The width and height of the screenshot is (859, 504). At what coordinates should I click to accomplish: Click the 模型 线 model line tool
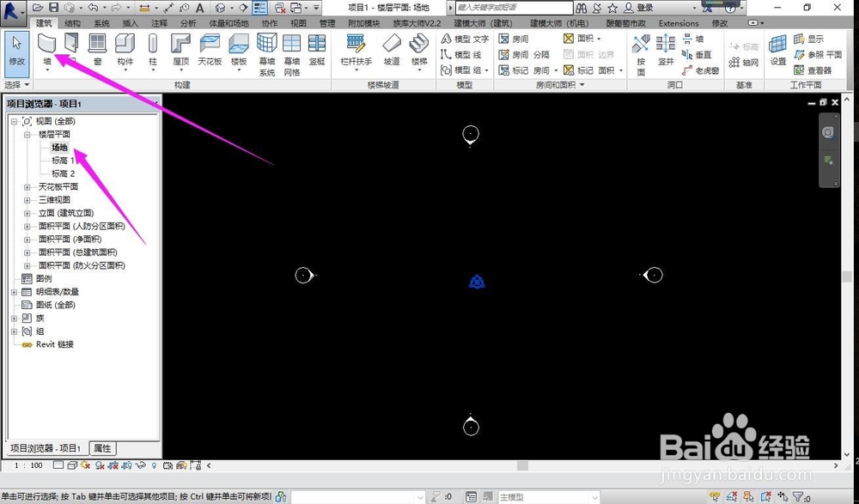pyautogui.click(x=460, y=55)
